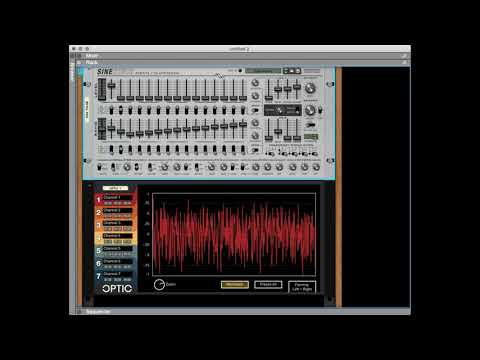The height and width of the screenshot is (360, 480).
Task: Open the green patch name display on Sine
Action: (263, 71)
